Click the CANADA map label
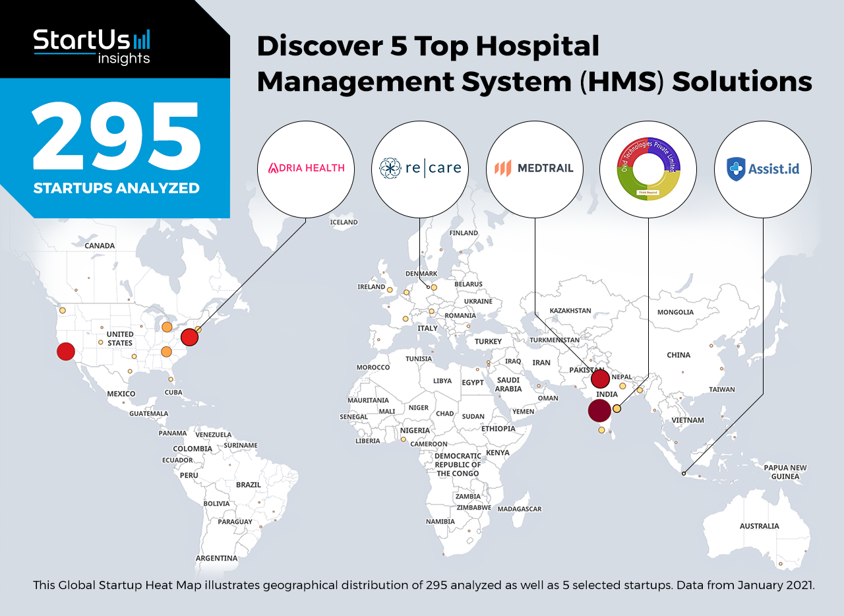The height and width of the screenshot is (616, 844). (x=100, y=245)
